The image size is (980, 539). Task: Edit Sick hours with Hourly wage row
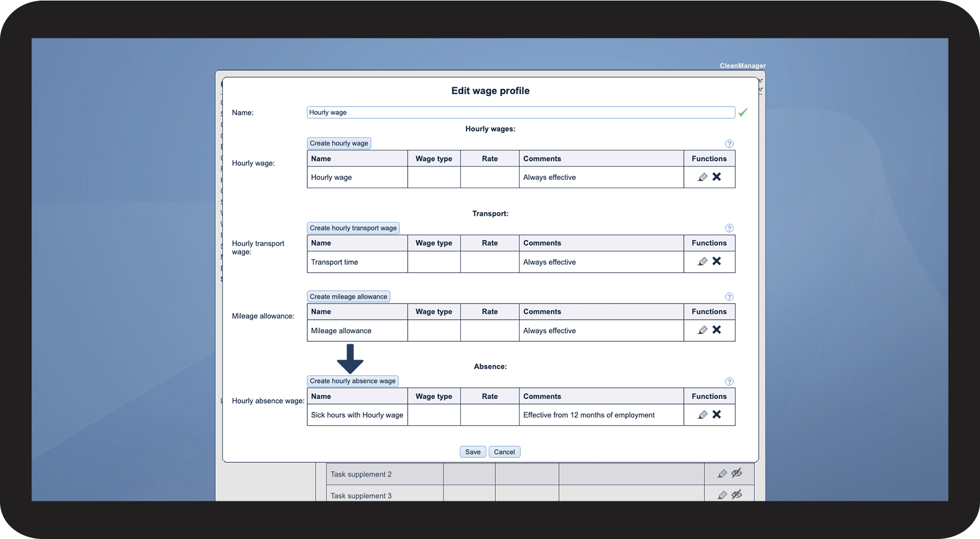pyautogui.click(x=702, y=415)
